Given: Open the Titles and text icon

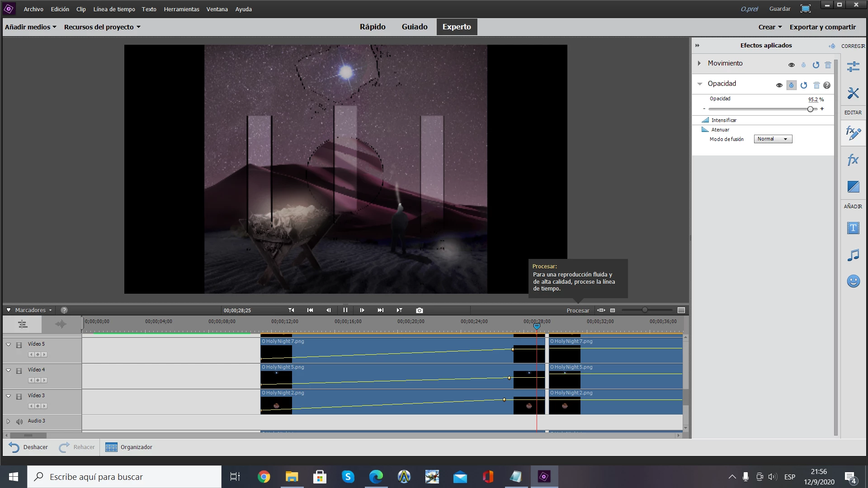Looking at the screenshot, I should click(853, 228).
